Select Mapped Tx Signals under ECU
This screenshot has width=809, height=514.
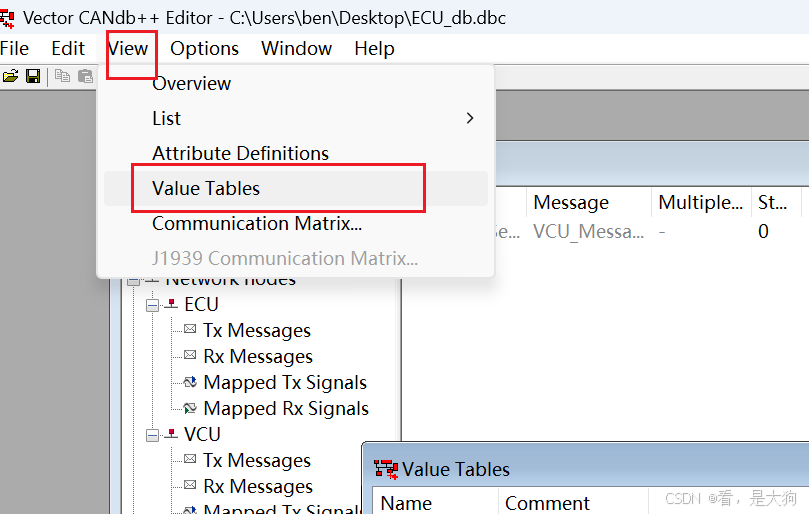click(285, 382)
